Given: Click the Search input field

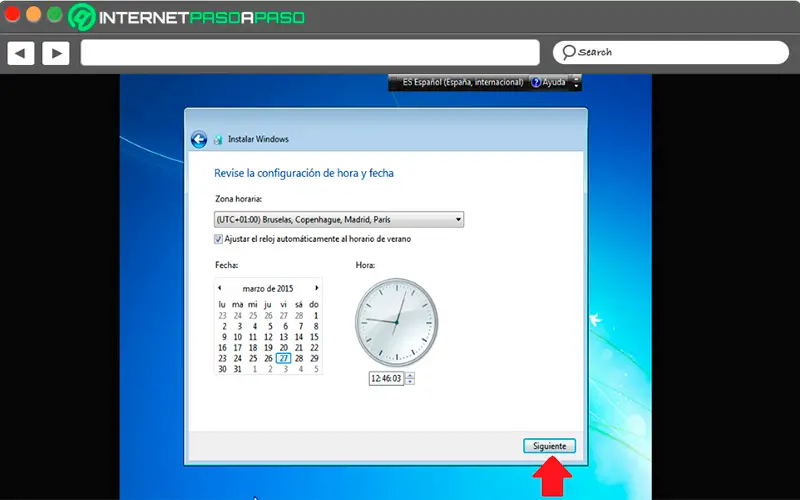Looking at the screenshot, I should pyautogui.click(x=671, y=52).
